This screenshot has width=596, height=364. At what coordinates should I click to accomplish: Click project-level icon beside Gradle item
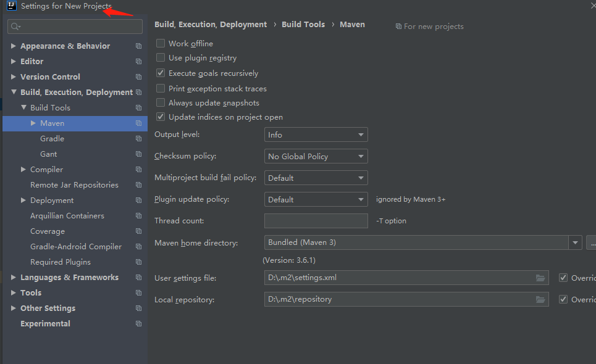tap(138, 139)
